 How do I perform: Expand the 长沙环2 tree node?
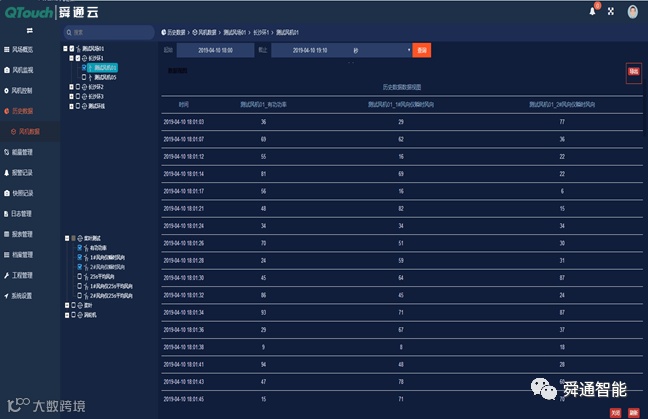click(71, 87)
